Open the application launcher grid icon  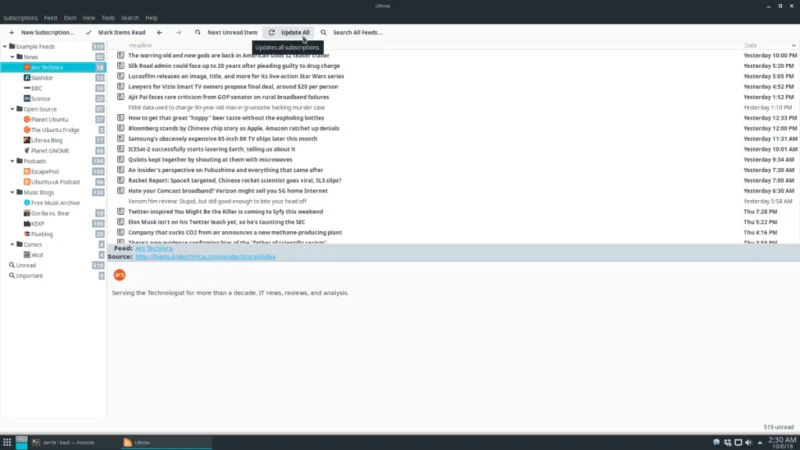(x=7, y=442)
